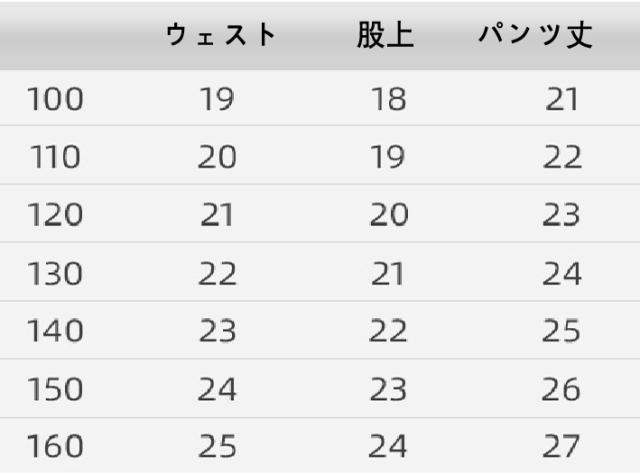Click ウェスト value 23 in the 140 row

point(217,332)
